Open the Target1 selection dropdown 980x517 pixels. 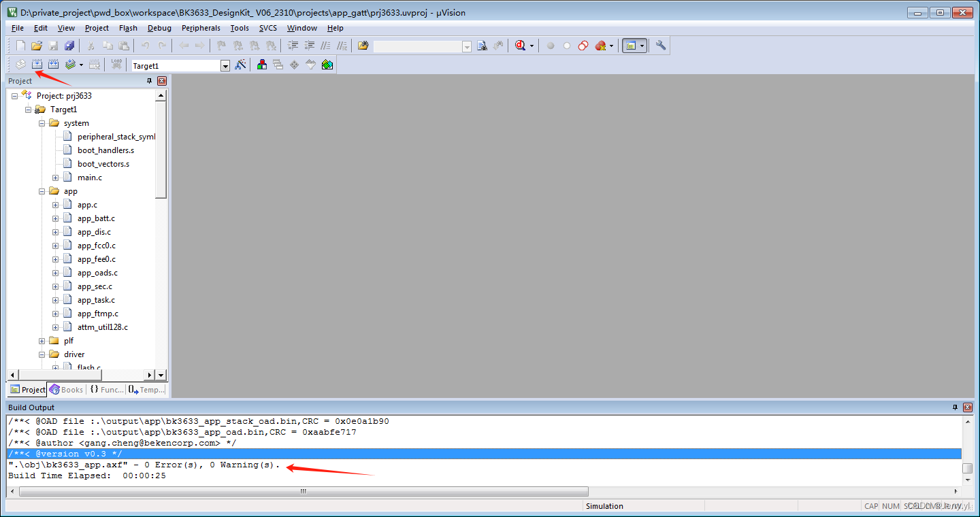click(x=225, y=66)
